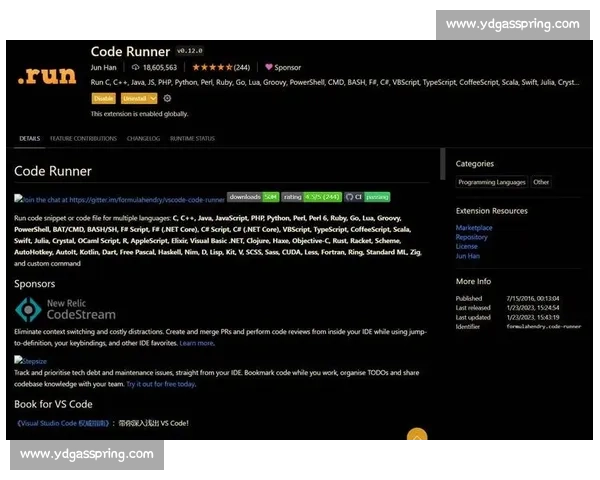Open the Repository resource link
The width and height of the screenshot is (600, 480).
(x=471, y=237)
